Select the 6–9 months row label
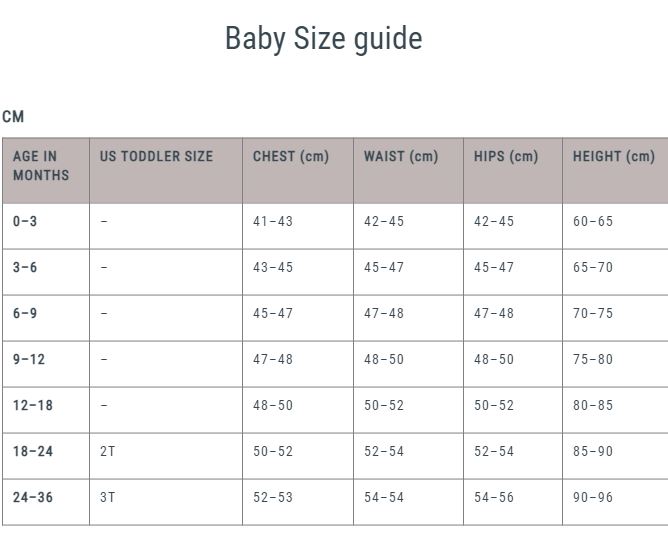The width and height of the screenshot is (668, 537). pyautogui.click(x=25, y=314)
